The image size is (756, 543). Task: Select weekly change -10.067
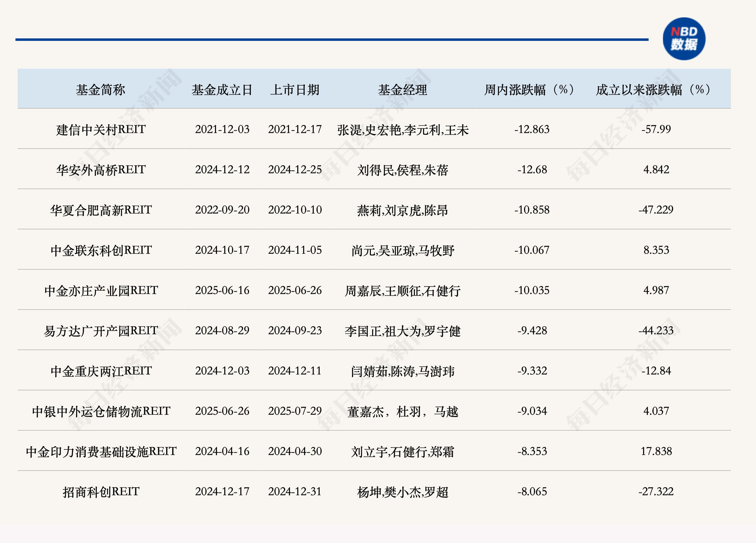click(532, 250)
